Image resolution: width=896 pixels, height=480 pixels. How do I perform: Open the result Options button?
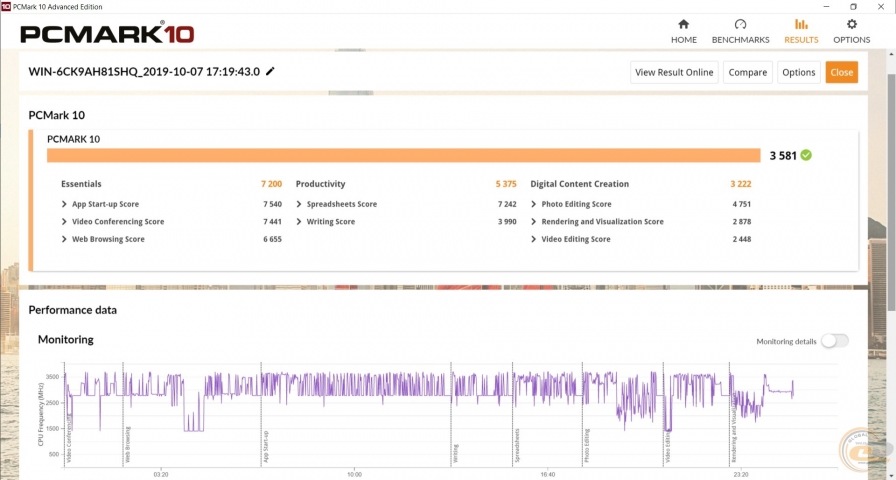[x=799, y=72]
